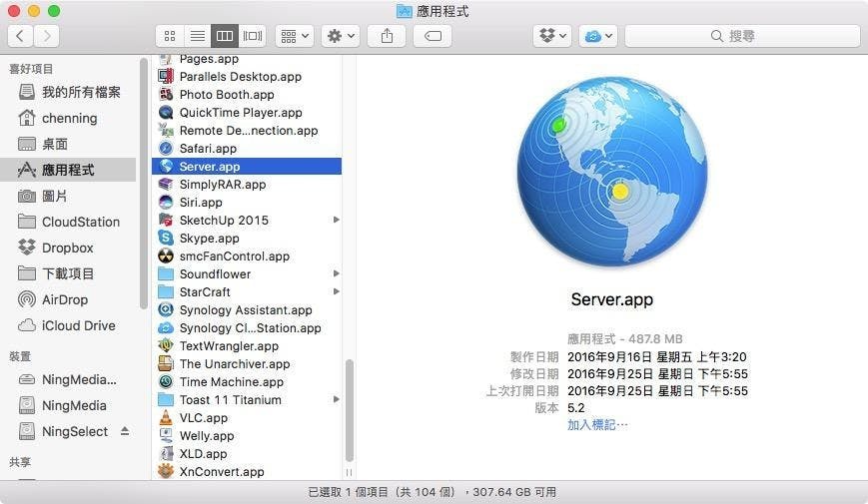The width and height of the screenshot is (868, 504).
Task: Switch to icon view
Action: click(x=170, y=36)
